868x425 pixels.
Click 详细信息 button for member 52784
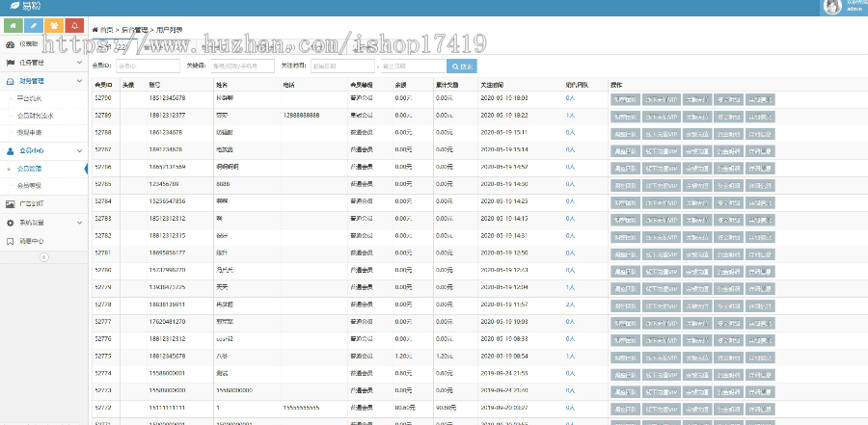point(760,202)
